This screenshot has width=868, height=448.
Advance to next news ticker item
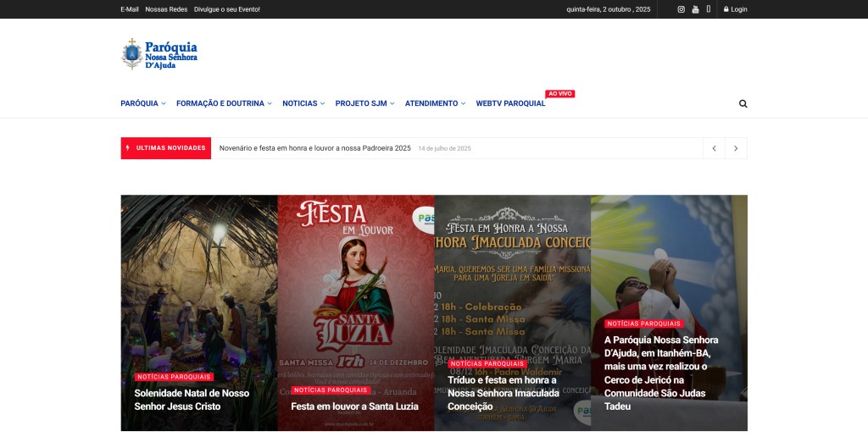[x=736, y=148]
